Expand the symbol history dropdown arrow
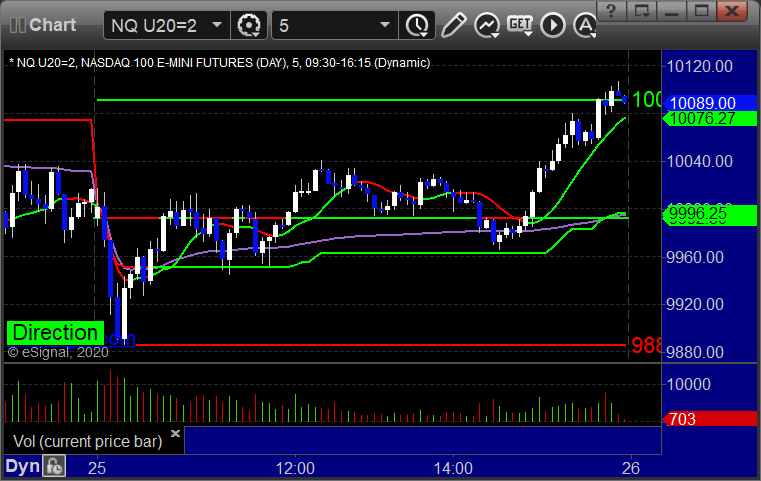This screenshot has height=481, width=761. coord(217,25)
